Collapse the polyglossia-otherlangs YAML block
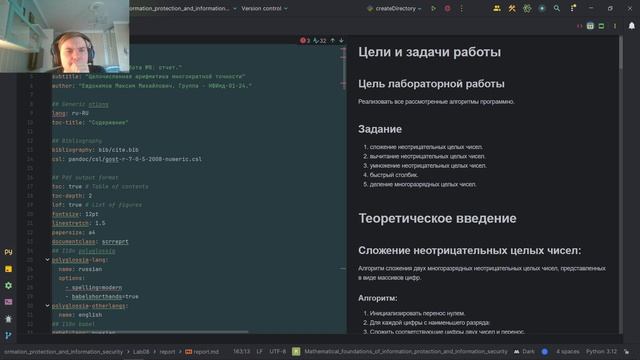 (x=47, y=305)
